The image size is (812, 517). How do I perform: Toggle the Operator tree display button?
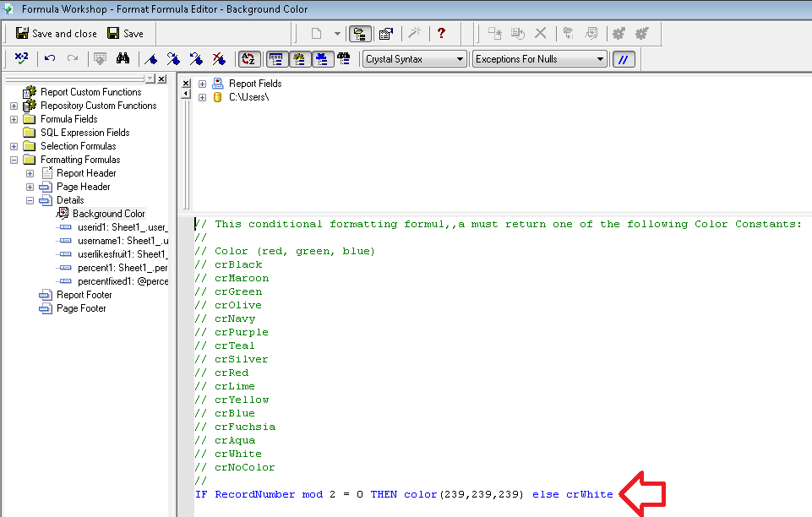click(322, 59)
